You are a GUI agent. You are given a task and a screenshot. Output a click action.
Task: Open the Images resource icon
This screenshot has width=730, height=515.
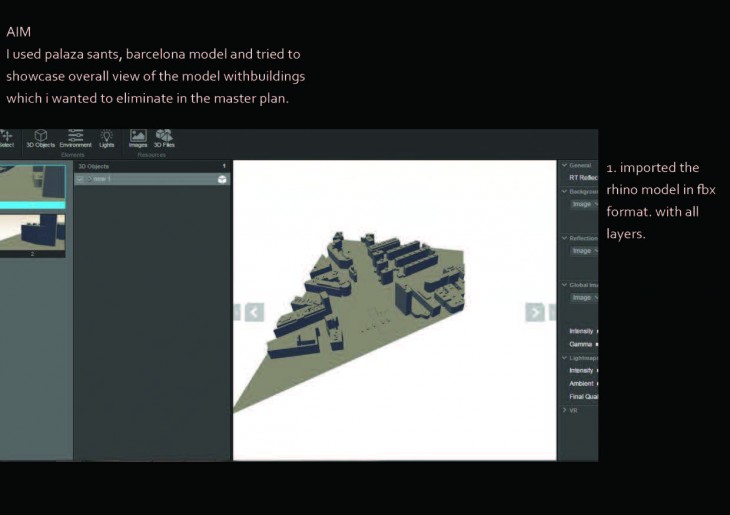coord(138,136)
